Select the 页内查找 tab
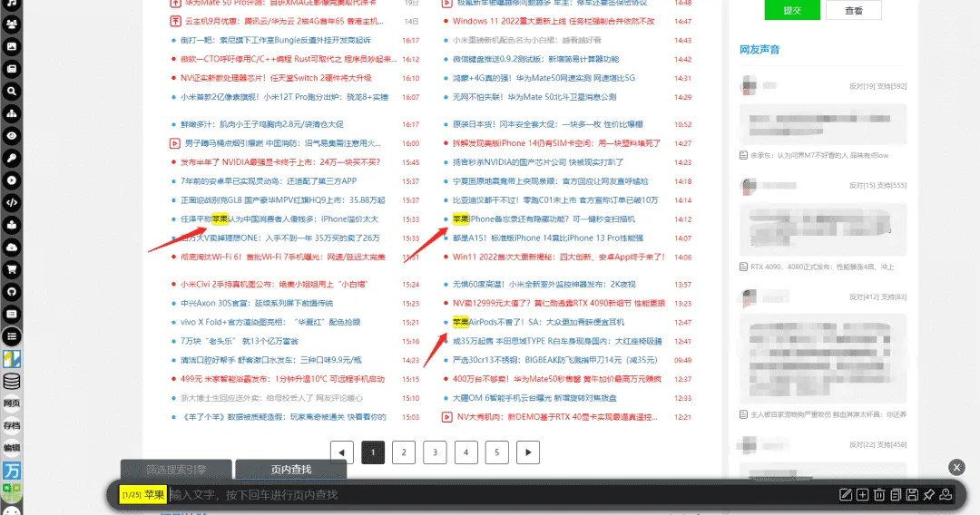Screen dimensions: 980x515 (290, 470)
